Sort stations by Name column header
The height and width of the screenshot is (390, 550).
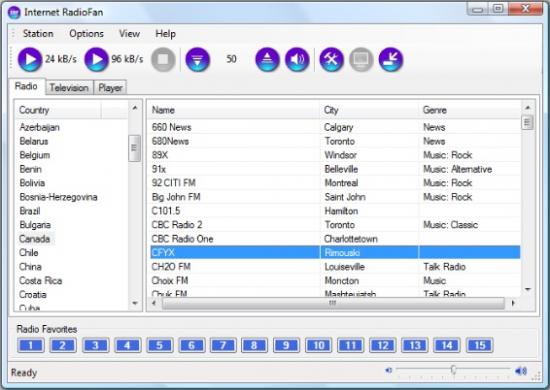(234, 110)
